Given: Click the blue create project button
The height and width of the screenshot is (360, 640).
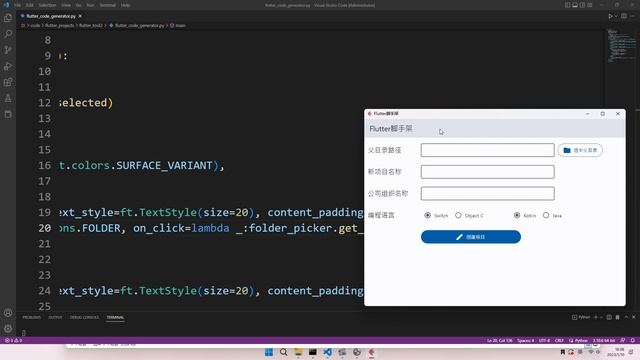Looking at the screenshot, I should pyautogui.click(x=471, y=237).
